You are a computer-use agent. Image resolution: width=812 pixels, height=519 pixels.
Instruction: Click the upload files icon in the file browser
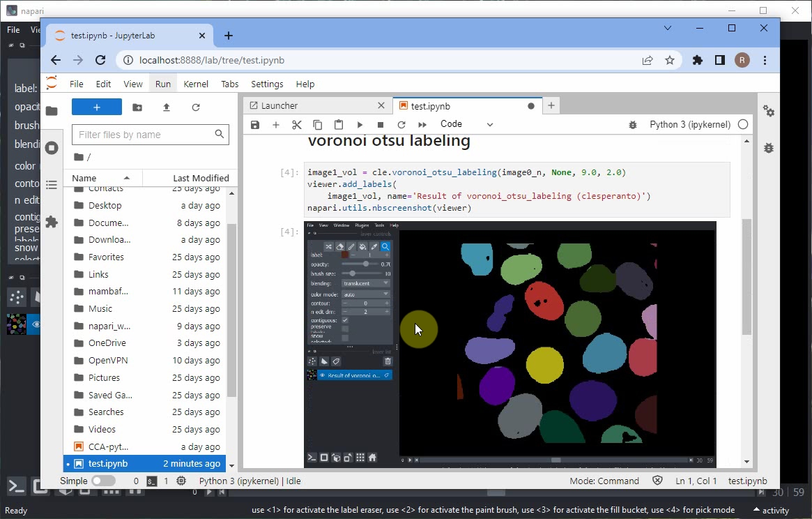click(167, 107)
